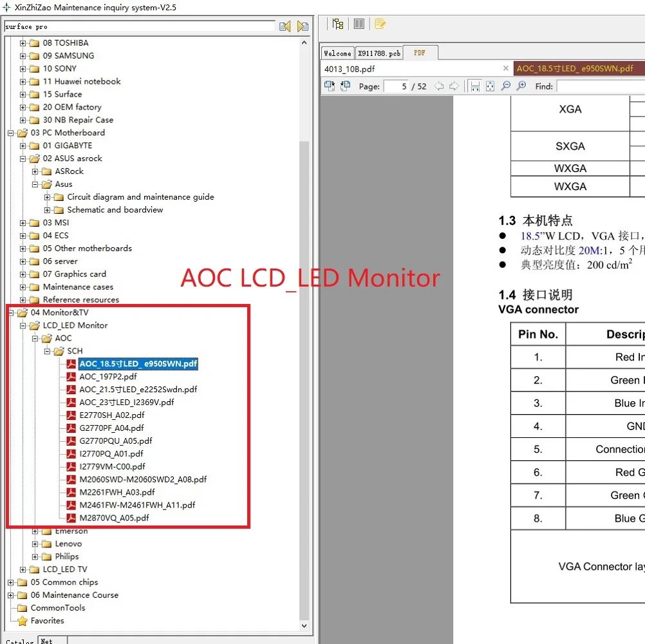The image size is (645, 644).
Task: Click the search next arrow icon
Action: click(x=303, y=27)
